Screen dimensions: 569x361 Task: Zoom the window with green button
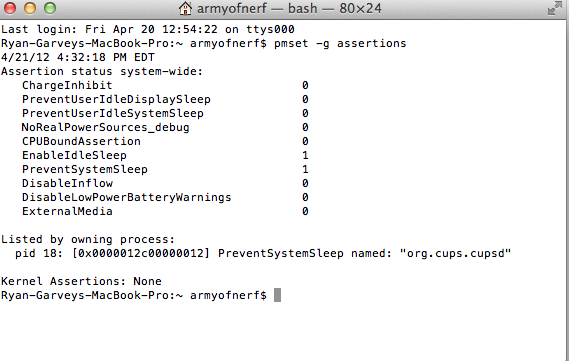50,8
